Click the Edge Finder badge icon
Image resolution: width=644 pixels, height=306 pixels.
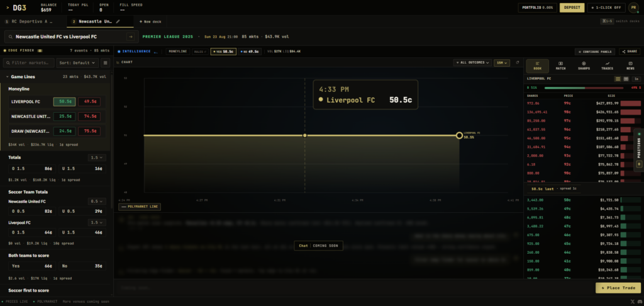(x=40, y=50)
